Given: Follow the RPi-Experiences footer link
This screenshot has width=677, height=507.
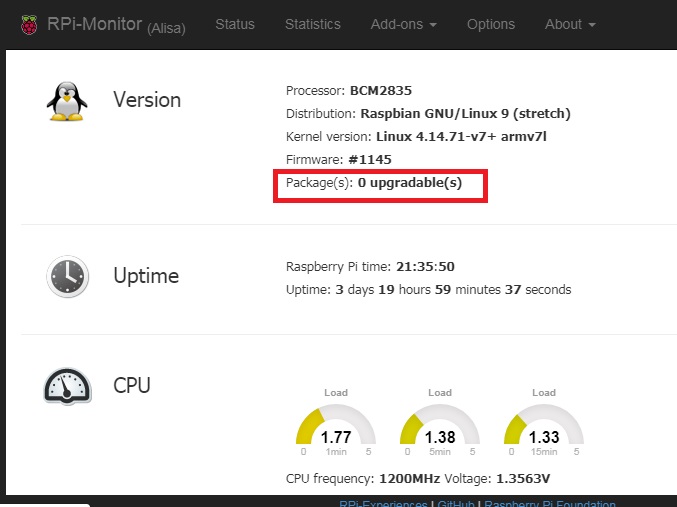Looking at the screenshot, I should [x=385, y=504].
